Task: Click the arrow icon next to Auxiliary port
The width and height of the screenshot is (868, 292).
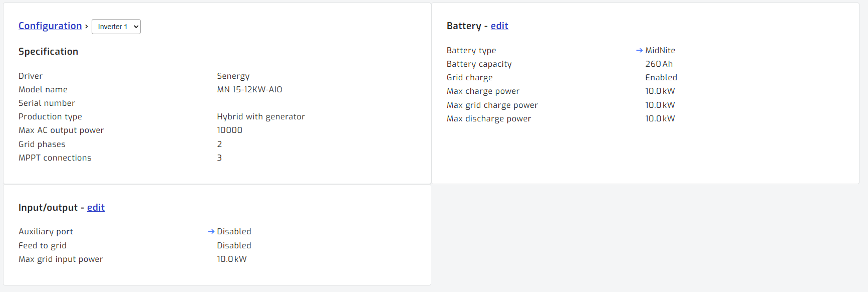Action: [210, 231]
